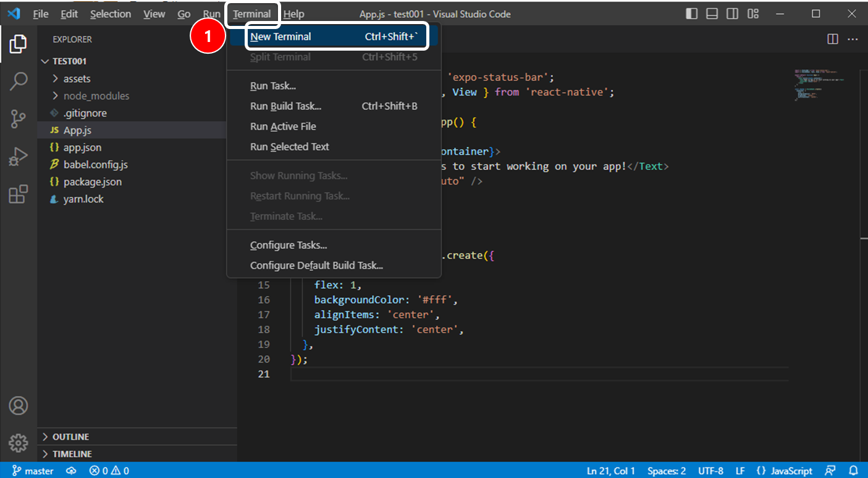Screen dimensions: 868x478
Task: Open the File menu
Action: (40, 14)
